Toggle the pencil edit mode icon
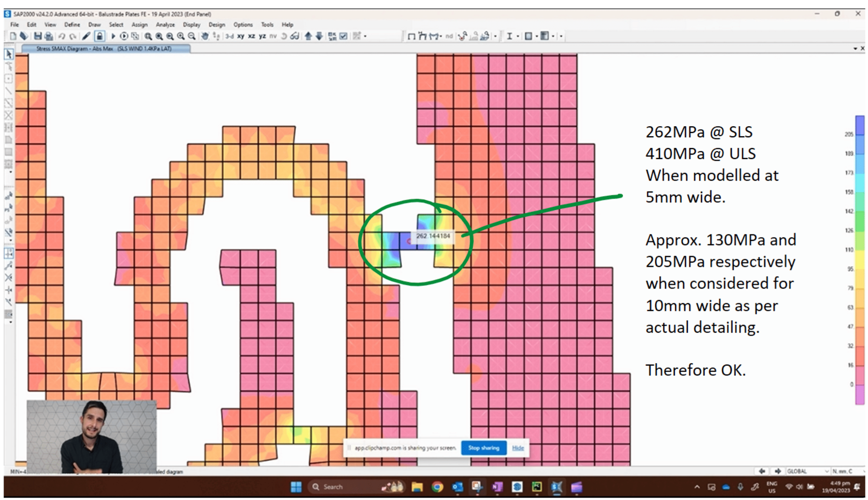This screenshot has width=868, height=500. [x=86, y=36]
